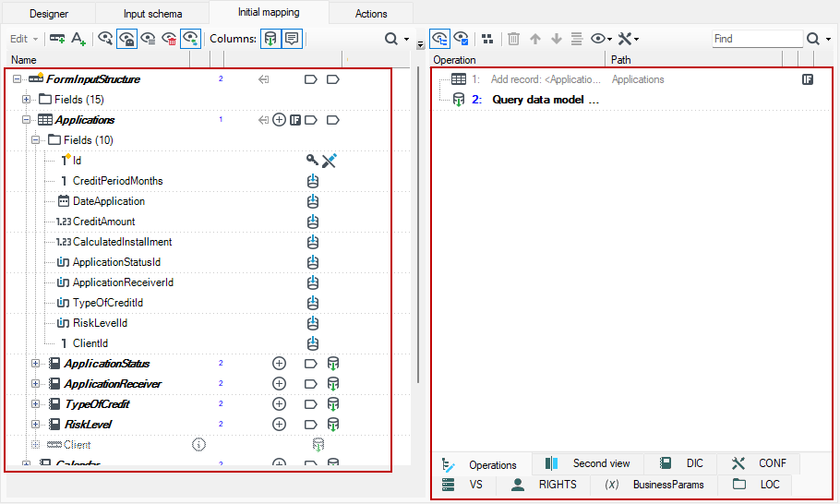Click the magnifier icon next to Find

point(813,39)
